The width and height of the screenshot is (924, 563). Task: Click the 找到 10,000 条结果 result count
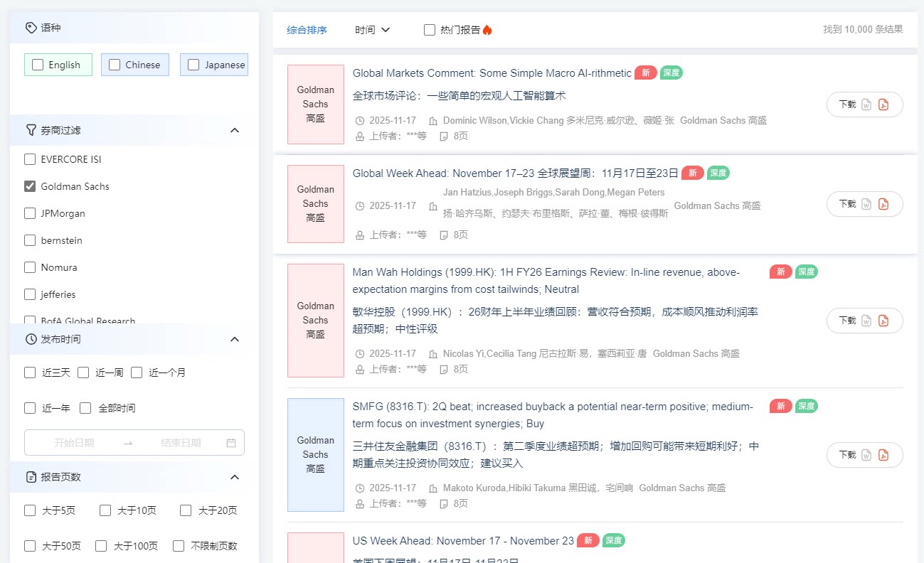pos(863,30)
